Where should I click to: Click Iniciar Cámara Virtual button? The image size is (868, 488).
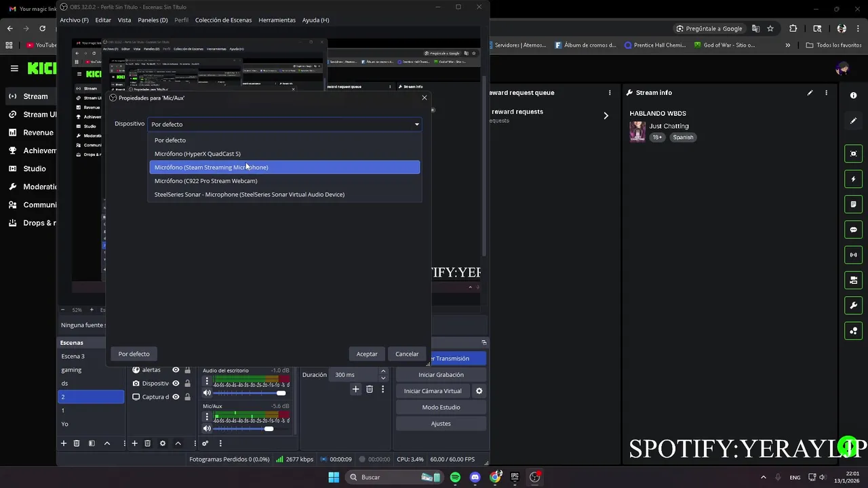tap(433, 391)
